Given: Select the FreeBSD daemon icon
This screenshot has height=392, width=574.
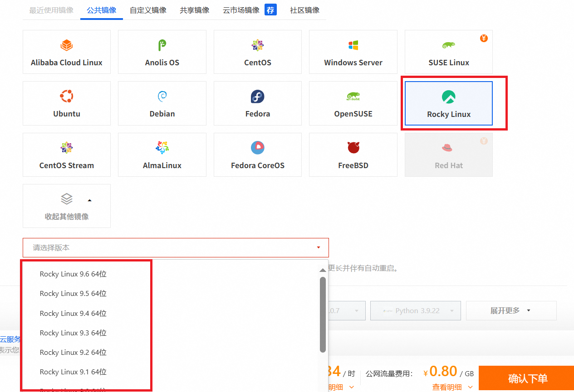Looking at the screenshot, I should coord(353,148).
